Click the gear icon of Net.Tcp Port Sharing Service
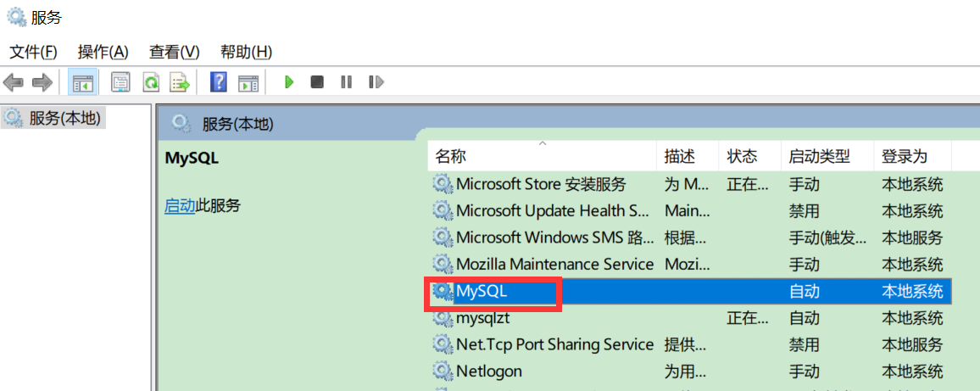The height and width of the screenshot is (391, 980). (x=443, y=344)
